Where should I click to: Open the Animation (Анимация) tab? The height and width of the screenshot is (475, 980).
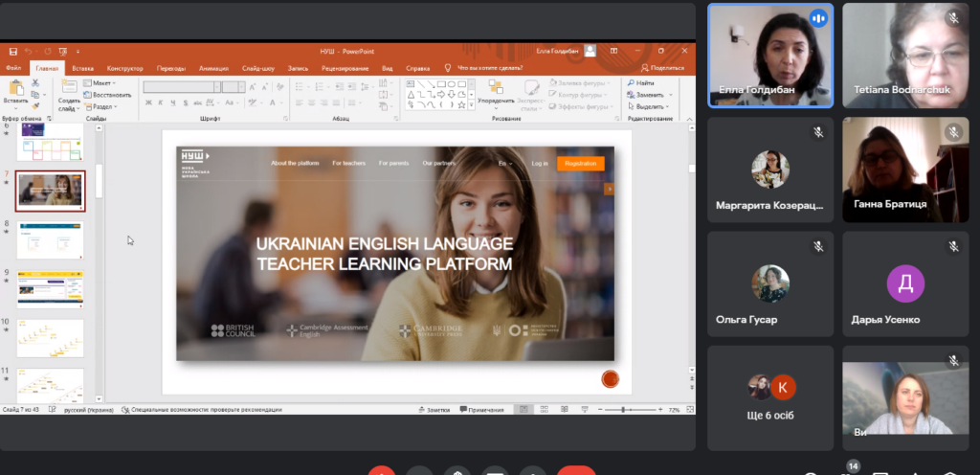pos(213,68)
